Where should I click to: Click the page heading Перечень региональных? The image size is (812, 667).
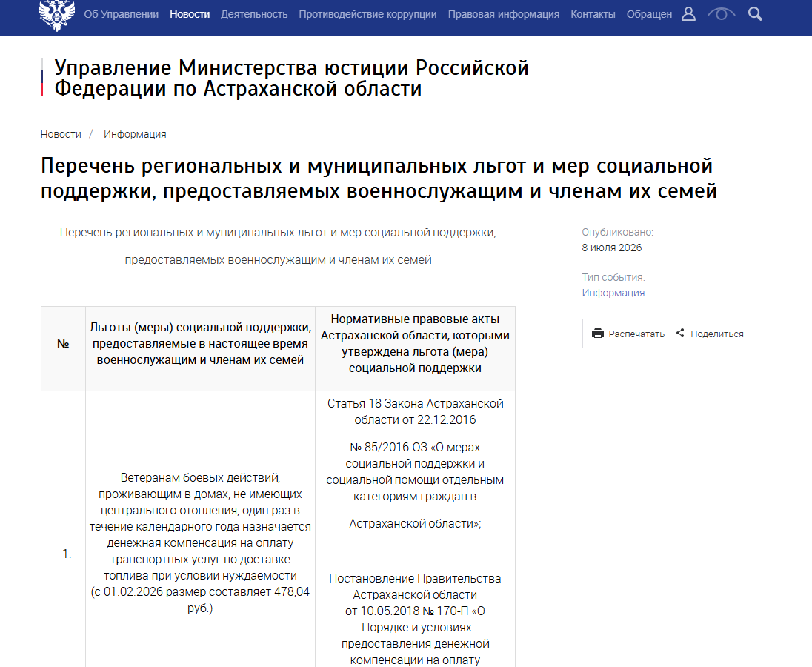click(x=379, y=178)
